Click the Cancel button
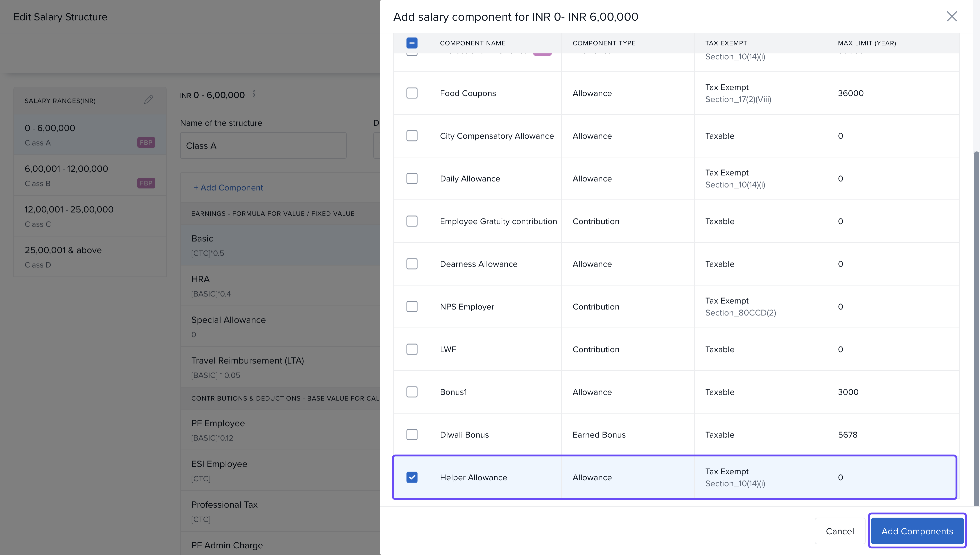This screenshot has width=980, height=555. pos(839,531)
